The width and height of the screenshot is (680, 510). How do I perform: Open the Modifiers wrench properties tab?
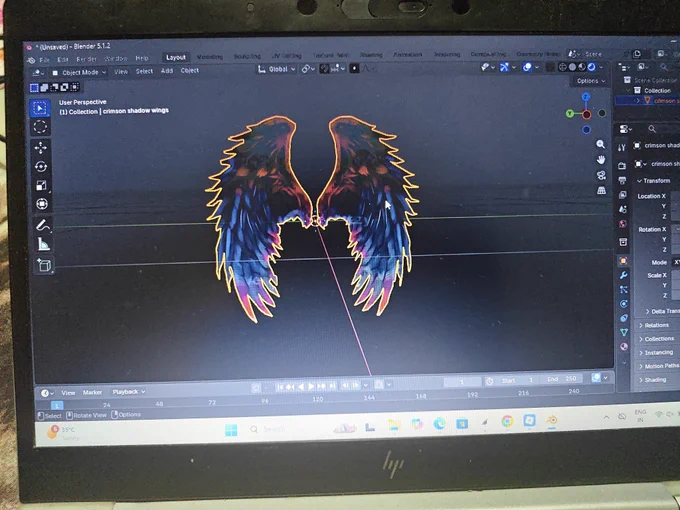click(624, 275)
